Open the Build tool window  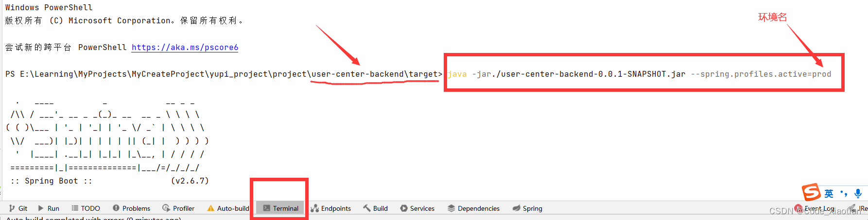click(x=375, y=208)
